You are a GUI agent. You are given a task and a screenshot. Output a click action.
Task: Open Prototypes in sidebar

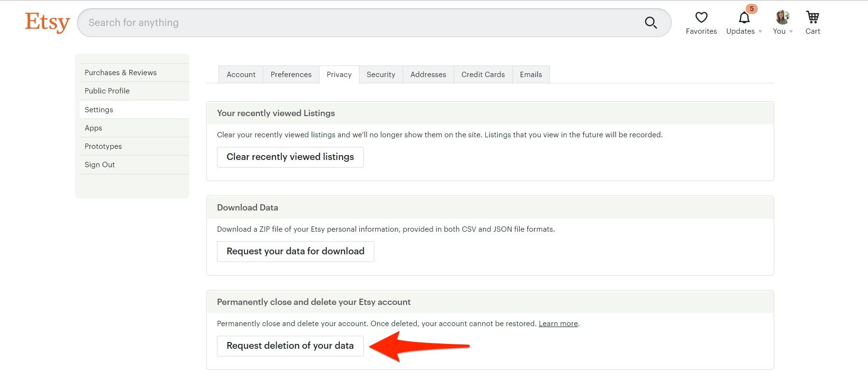[134, 146]
